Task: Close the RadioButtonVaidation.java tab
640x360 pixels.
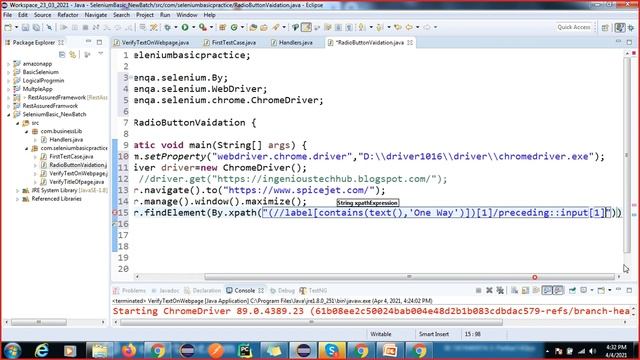Action: click(410, 42)
